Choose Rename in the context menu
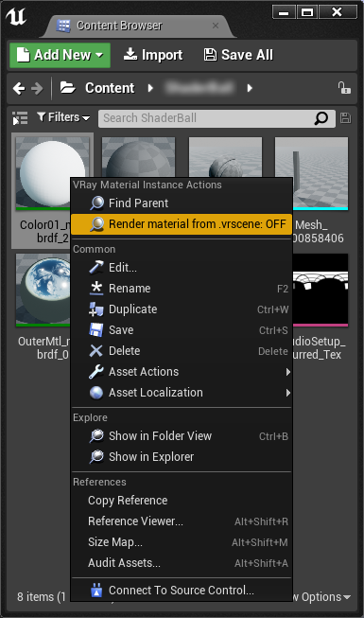 [182, 289]
